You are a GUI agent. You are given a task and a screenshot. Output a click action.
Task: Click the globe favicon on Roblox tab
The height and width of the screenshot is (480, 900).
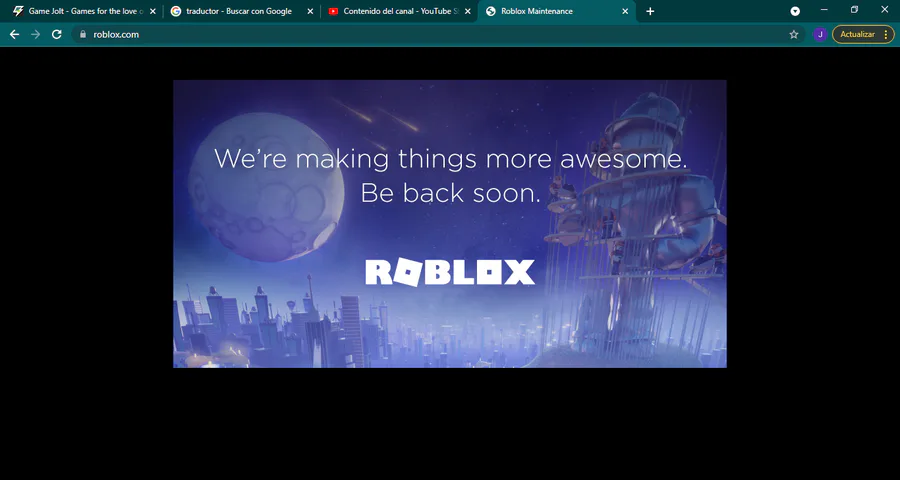(x=491, y=11)
